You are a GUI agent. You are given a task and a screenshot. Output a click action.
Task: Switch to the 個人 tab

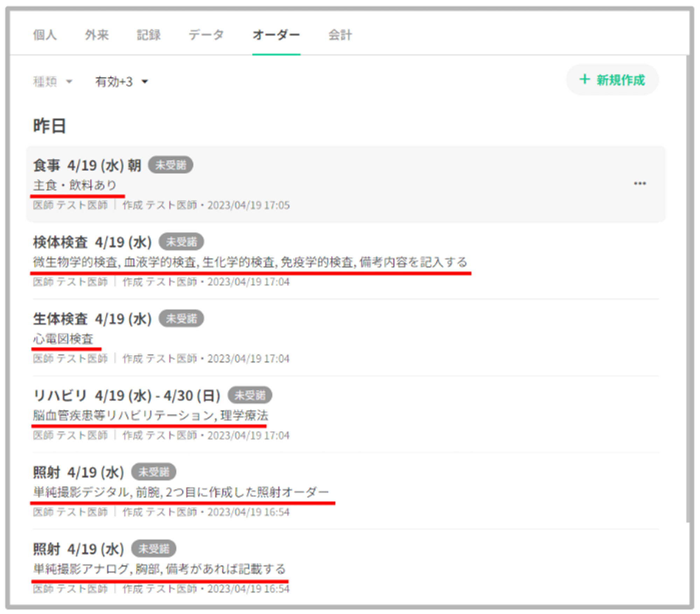click(45, 35)
